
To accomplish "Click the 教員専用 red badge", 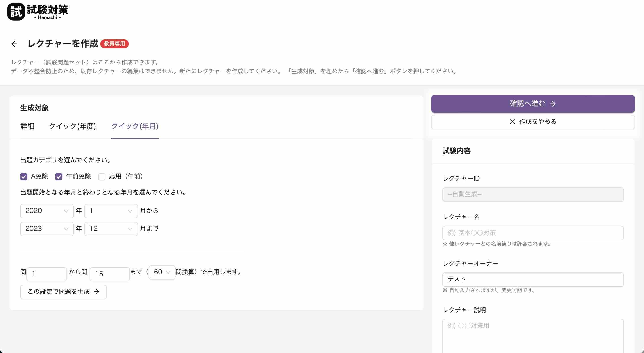I will 114,44.
